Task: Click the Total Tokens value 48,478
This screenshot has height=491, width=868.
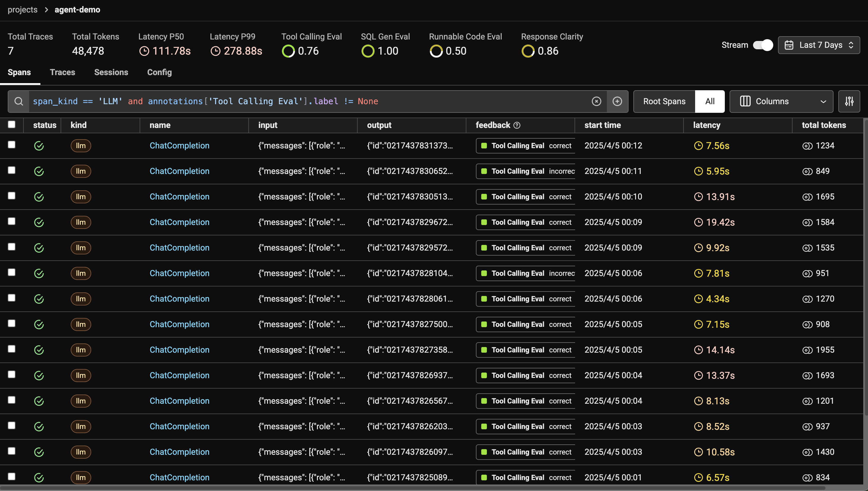Action: [x=88, y=51]
